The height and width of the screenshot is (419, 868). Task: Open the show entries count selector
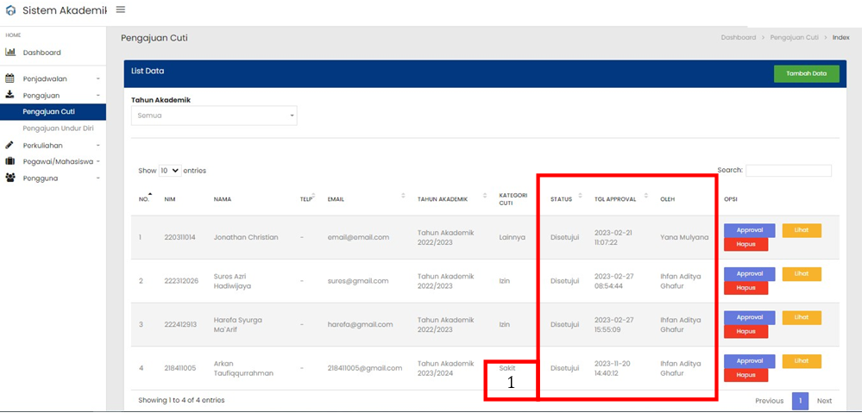tap(170, 171)
